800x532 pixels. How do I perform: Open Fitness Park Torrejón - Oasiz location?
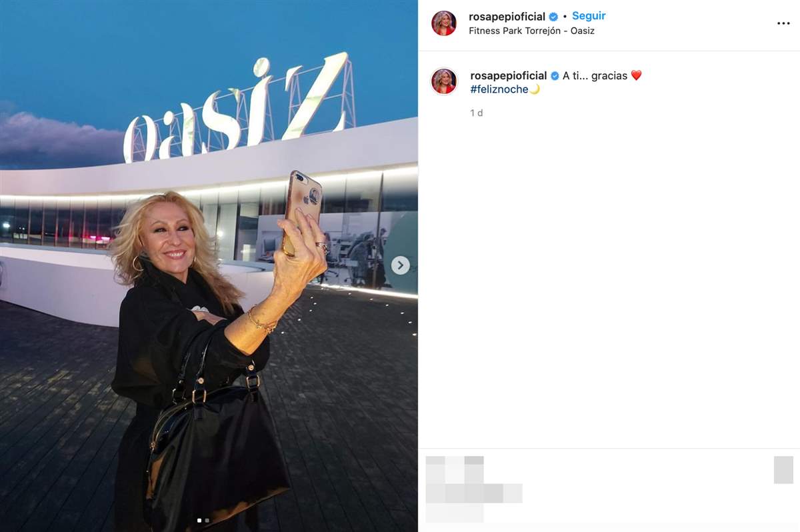click(x=531, y=31)
